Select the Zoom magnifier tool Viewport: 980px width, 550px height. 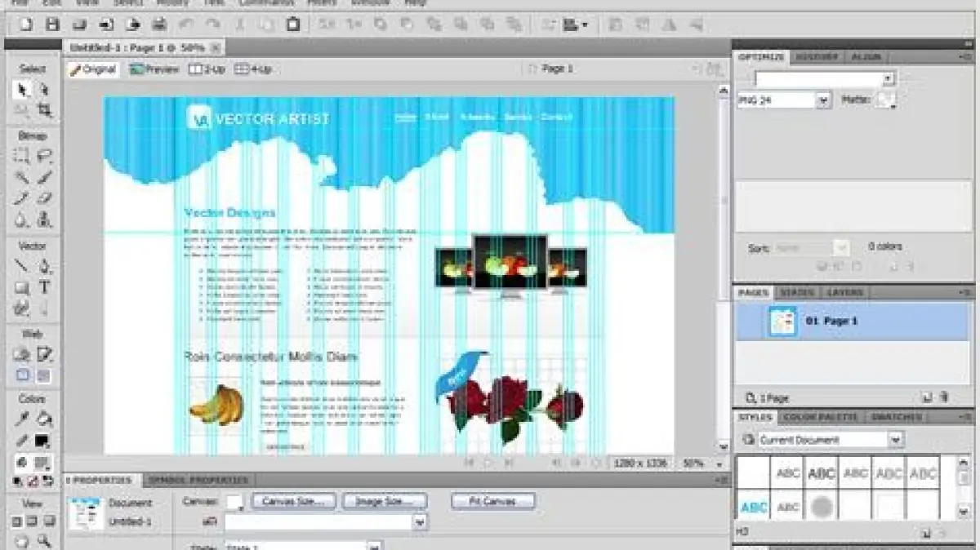click(x=44, y=541)
